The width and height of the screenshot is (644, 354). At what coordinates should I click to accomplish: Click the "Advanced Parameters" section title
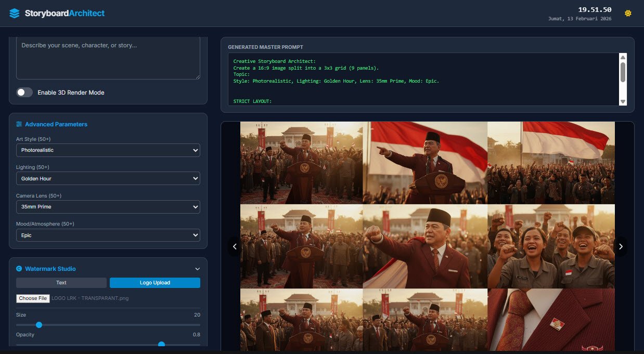(x=56, y=124)
